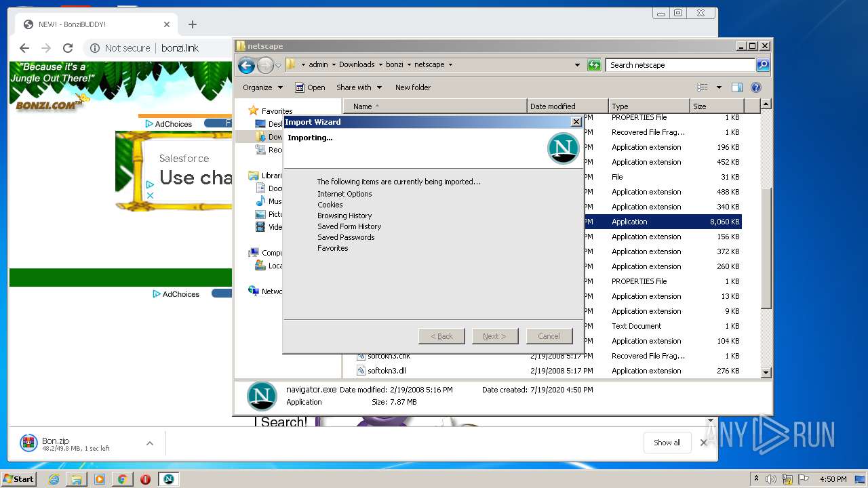The image size is (868, 488).
Task: Close the Import Wizard dialog
Action: pyautogui.click(x=576, y=122)
